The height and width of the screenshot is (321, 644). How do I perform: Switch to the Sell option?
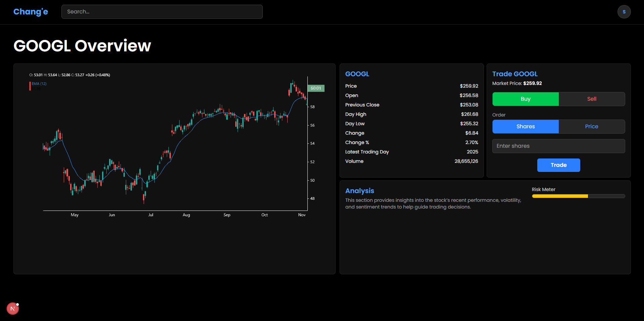pyautogui.click(x=592, y=99)
